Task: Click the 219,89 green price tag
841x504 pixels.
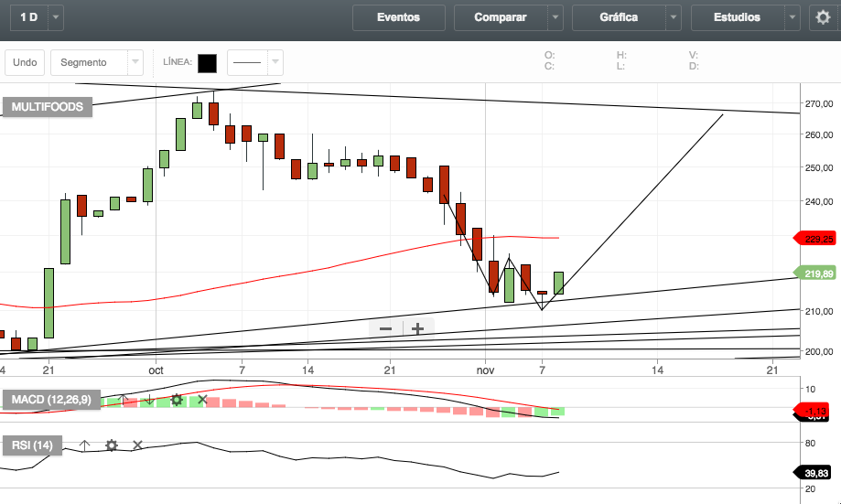Action: [x=815, y=273]
